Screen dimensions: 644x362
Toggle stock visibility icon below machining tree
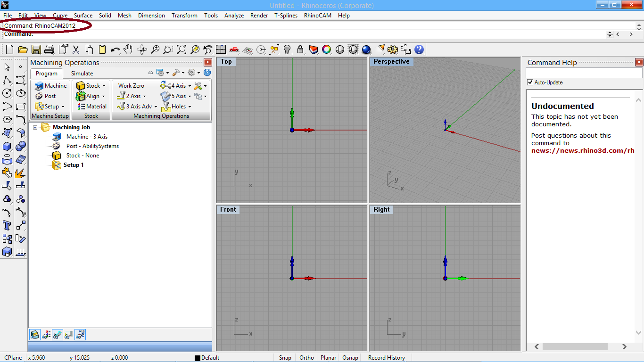tap(35, 335)
